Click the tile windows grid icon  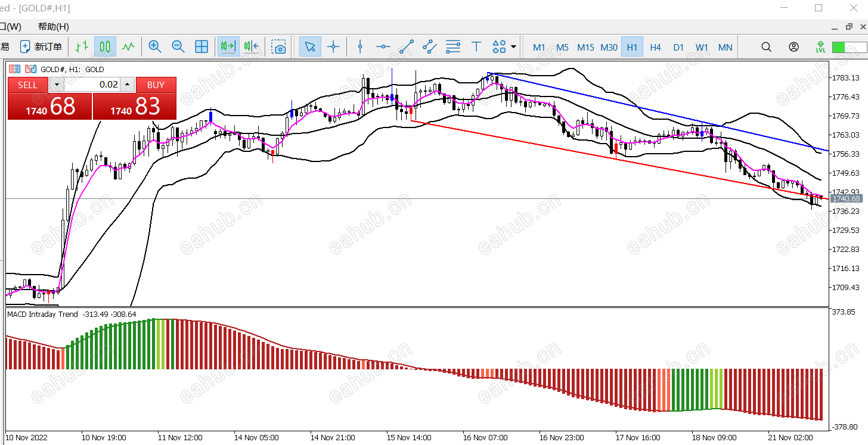coord(201,46)
